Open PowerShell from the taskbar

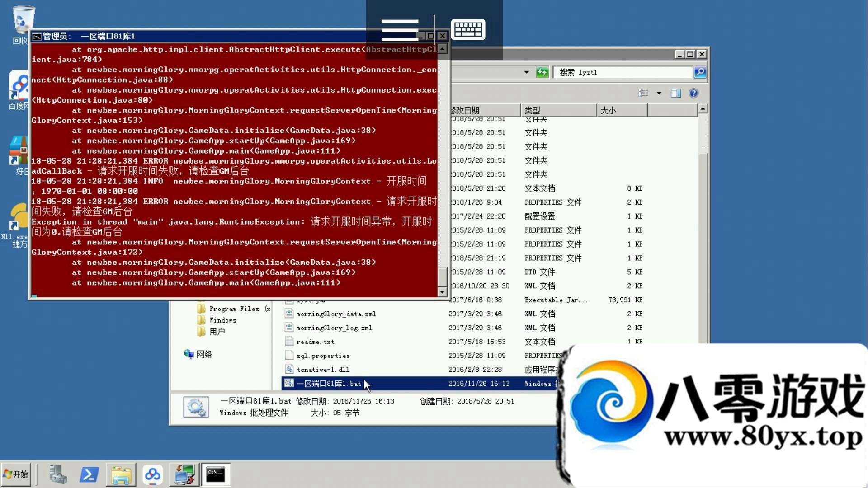89,474
